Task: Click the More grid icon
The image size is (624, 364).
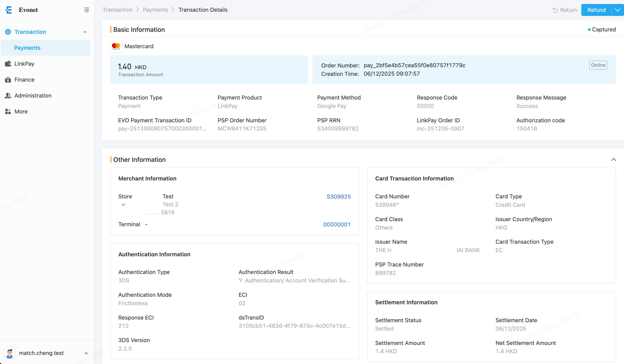Action: [8, 111]
